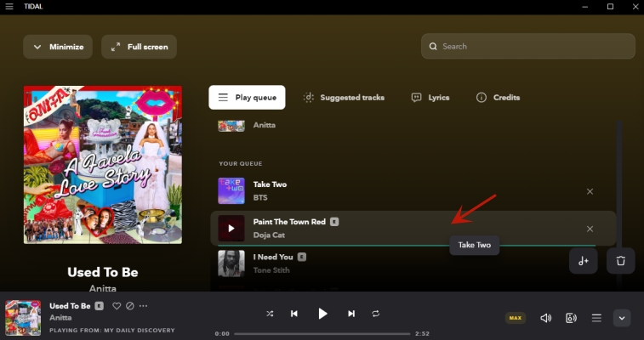Click Anitta artist name under large title
This screenshot has width=644, height=340.
103,288
